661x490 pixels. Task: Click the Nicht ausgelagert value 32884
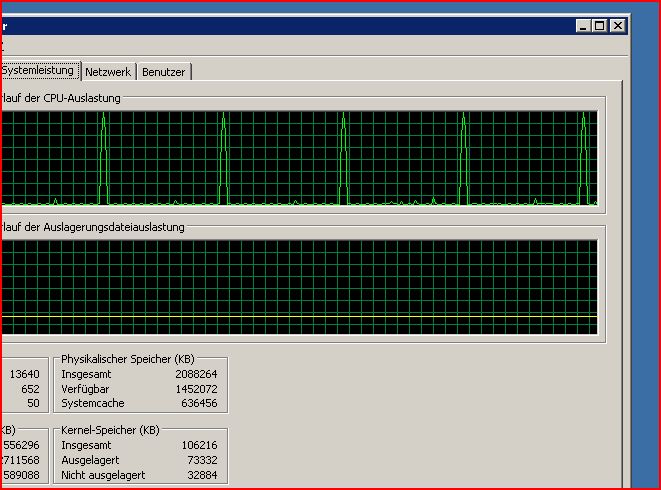tap(202, 475)
